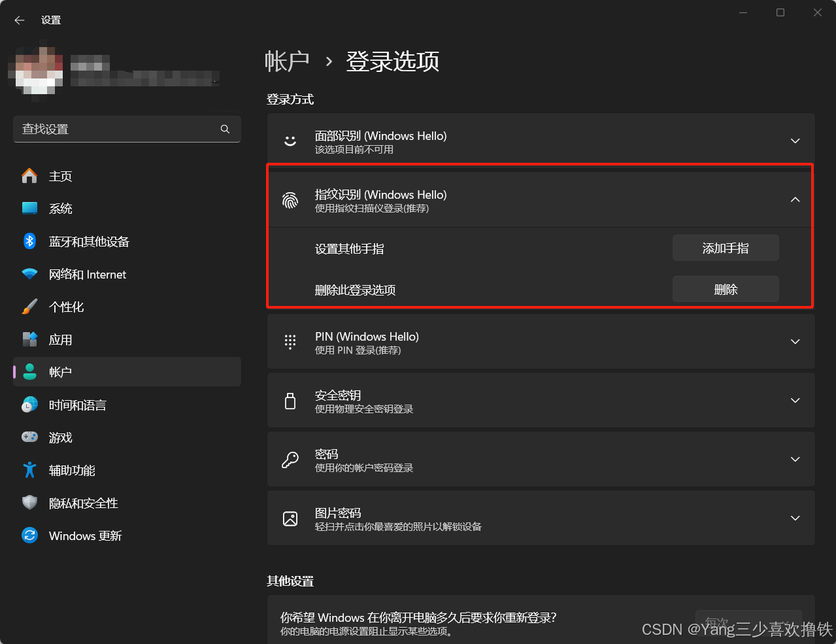Select 时间和语言 in sidebar
The image size is (836, 644).
click(x=127, y=405)
